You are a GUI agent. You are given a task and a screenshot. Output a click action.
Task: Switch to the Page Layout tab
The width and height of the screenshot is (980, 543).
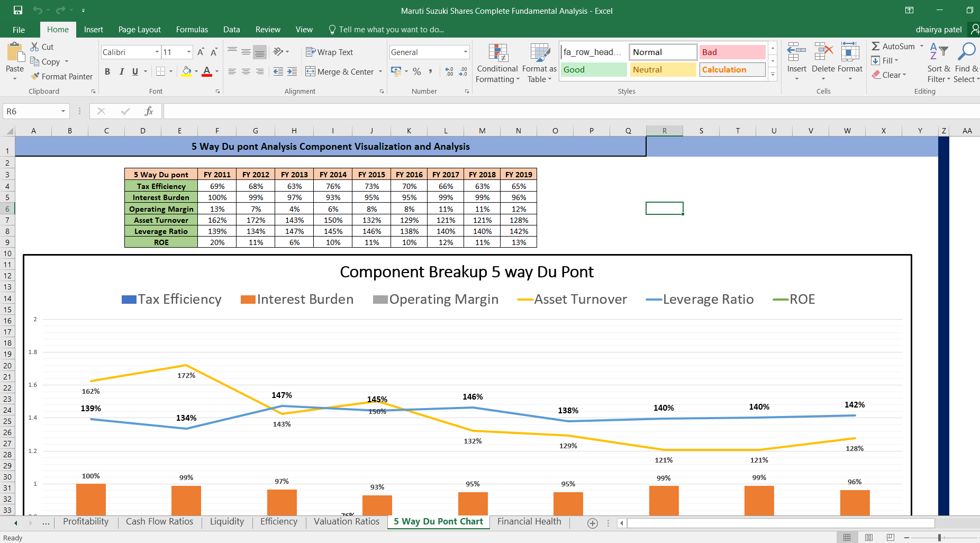click(140, 30)
